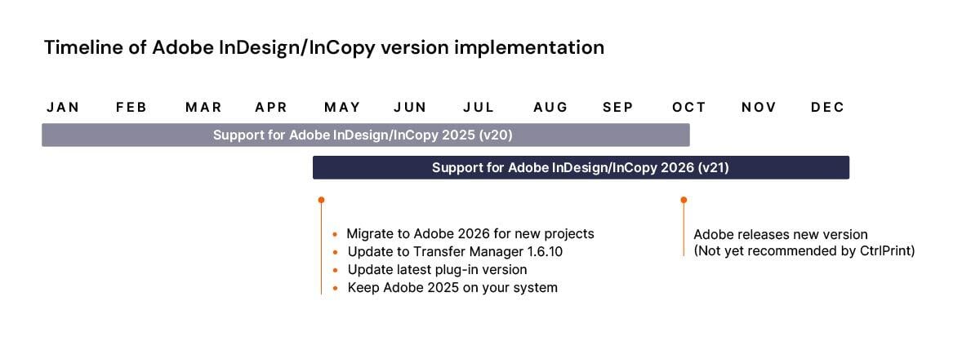Select the SEP month label
Image resolution: width=980 pixels, height=345 pixels.
[x=618, y=107]
